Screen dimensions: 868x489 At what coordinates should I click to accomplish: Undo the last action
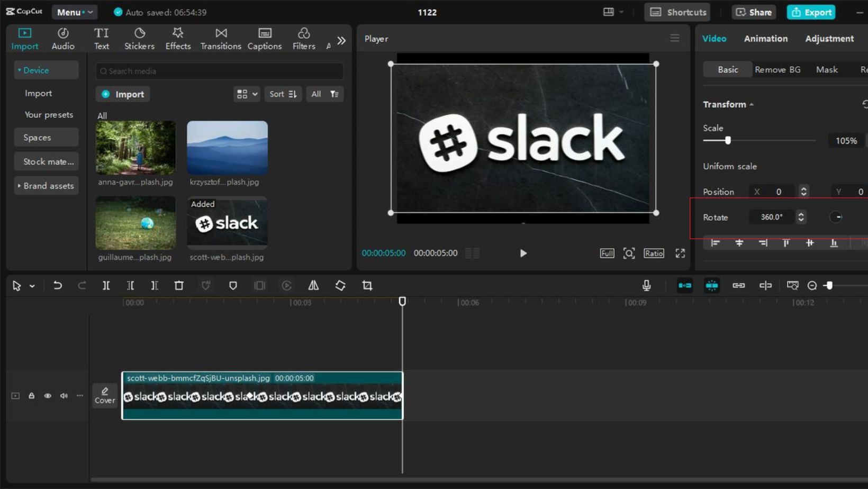coord(58,286)
